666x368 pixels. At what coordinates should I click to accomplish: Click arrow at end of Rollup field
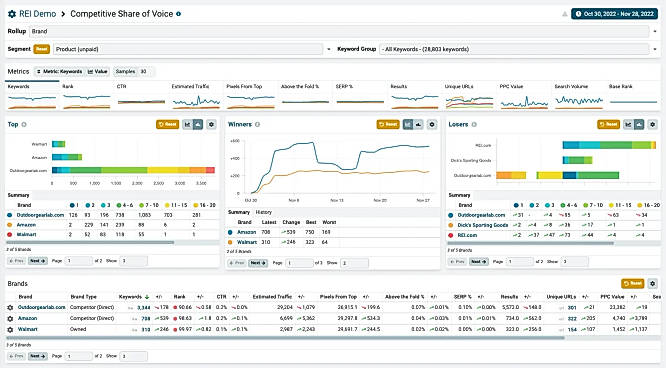coord(655,31)
